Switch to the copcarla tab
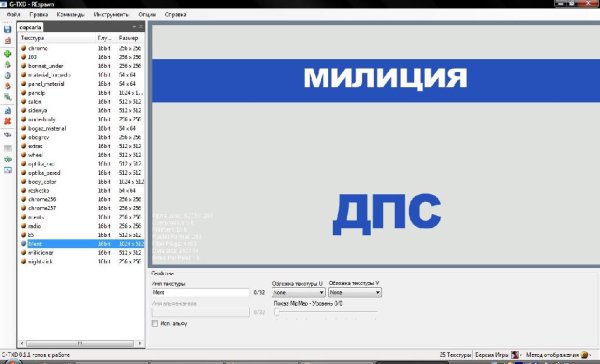This screenshot has height=364, width=600. point(30,27)
